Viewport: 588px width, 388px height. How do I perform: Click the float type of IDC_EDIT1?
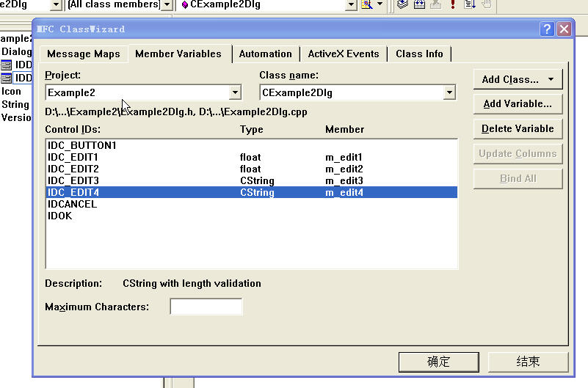click(250, 157)
